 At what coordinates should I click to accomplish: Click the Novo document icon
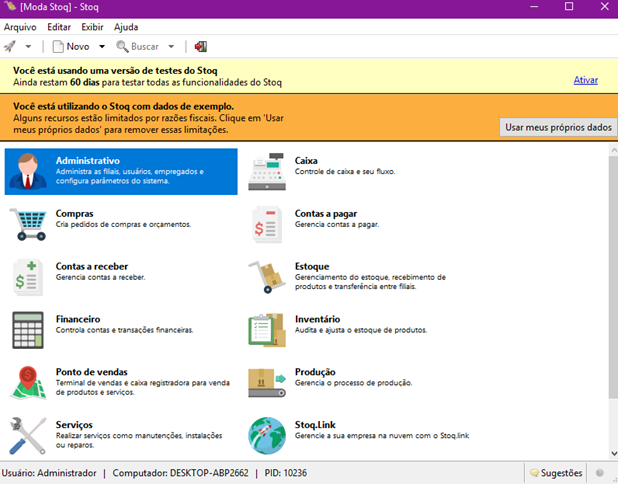click(58, 47)
